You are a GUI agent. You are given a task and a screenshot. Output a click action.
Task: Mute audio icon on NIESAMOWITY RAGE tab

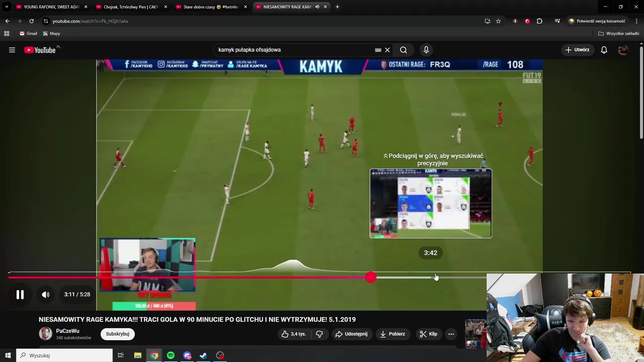click(x=317, y=7)
